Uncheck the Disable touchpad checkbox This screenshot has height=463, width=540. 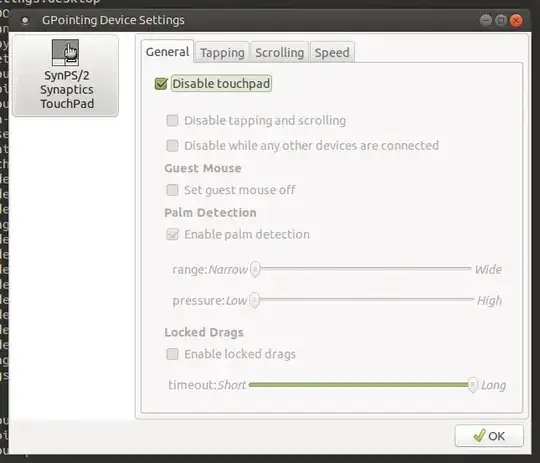[161, 83]
